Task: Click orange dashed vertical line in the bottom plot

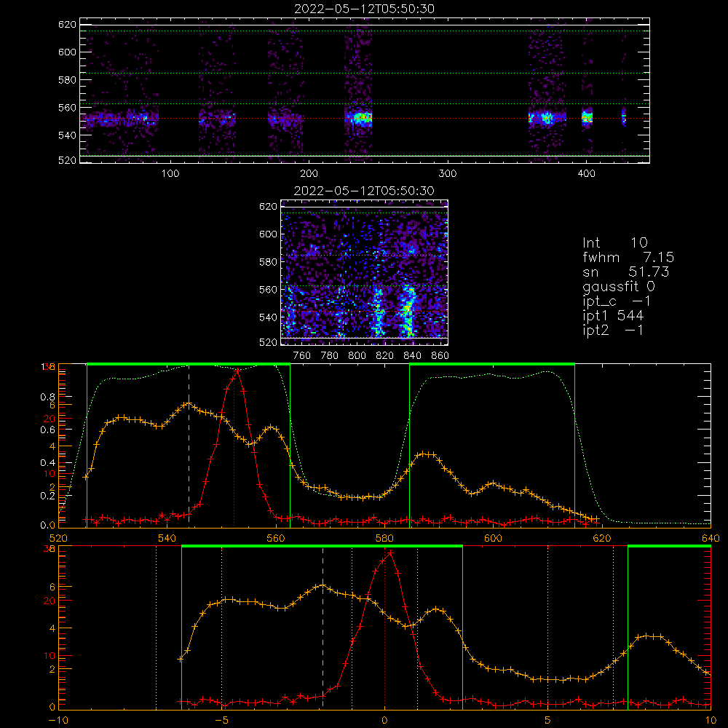Action: 323,628
